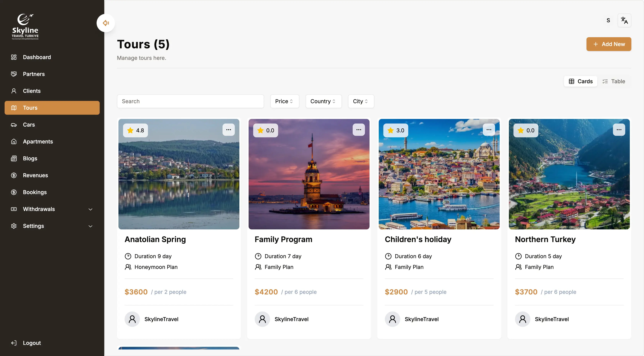Open Children's holiday card options menu
Image resolution: width=644 pixels, height=356 pixels.
click(x=489, y=130)
